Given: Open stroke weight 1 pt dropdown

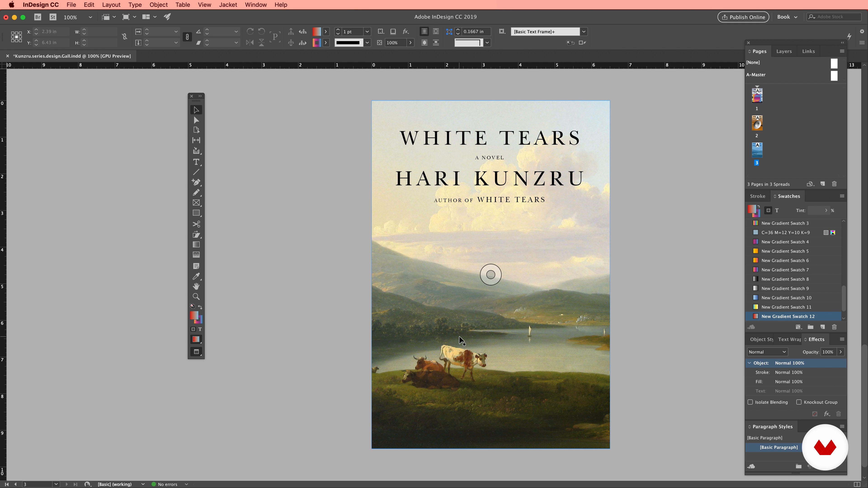Looking at the screenshot, I should point(367,32).
